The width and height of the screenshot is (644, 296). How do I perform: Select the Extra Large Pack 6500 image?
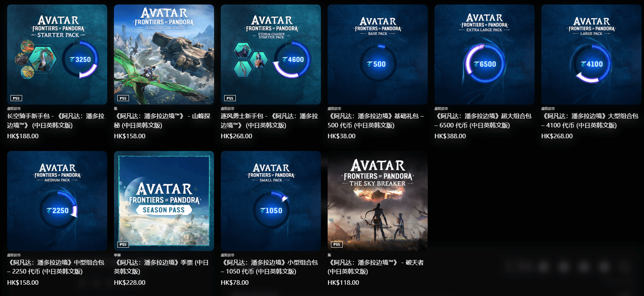pos(484,54)
